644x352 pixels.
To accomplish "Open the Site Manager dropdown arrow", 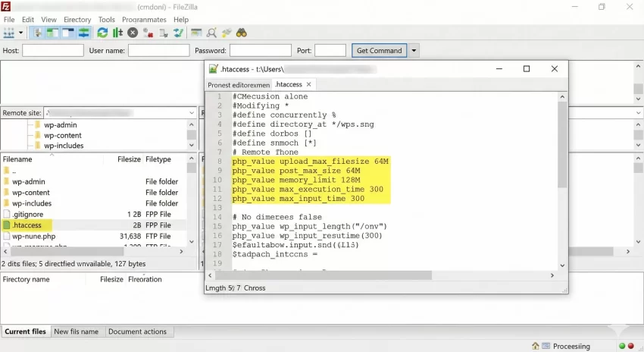I will click(21, 33).
